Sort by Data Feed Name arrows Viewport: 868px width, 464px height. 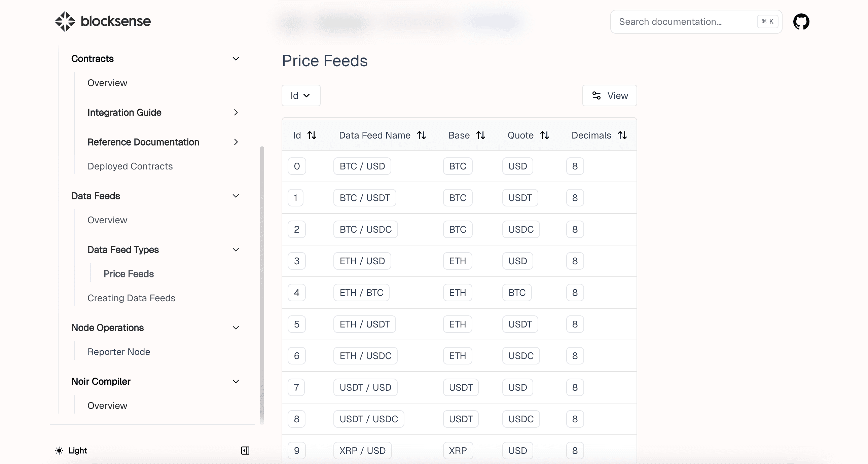coord(422,136)
